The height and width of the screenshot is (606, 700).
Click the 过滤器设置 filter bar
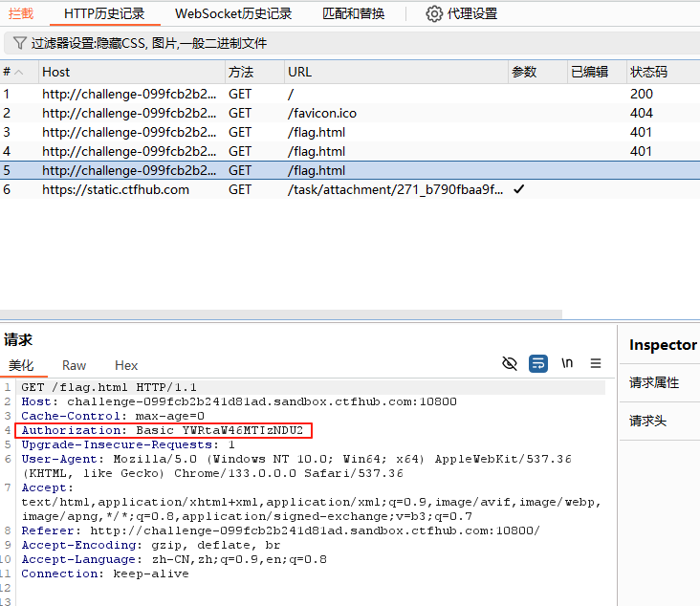pyautogui.click(x=352, y=43)
